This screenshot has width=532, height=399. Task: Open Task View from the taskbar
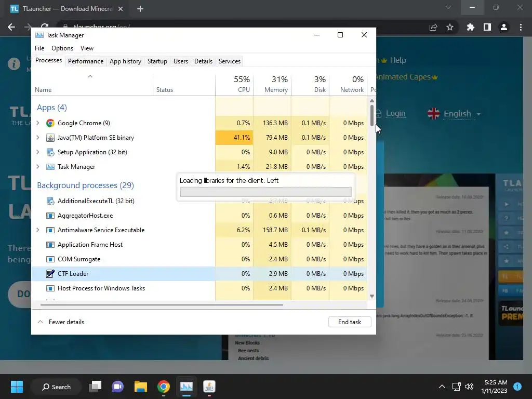click(95, 387)
